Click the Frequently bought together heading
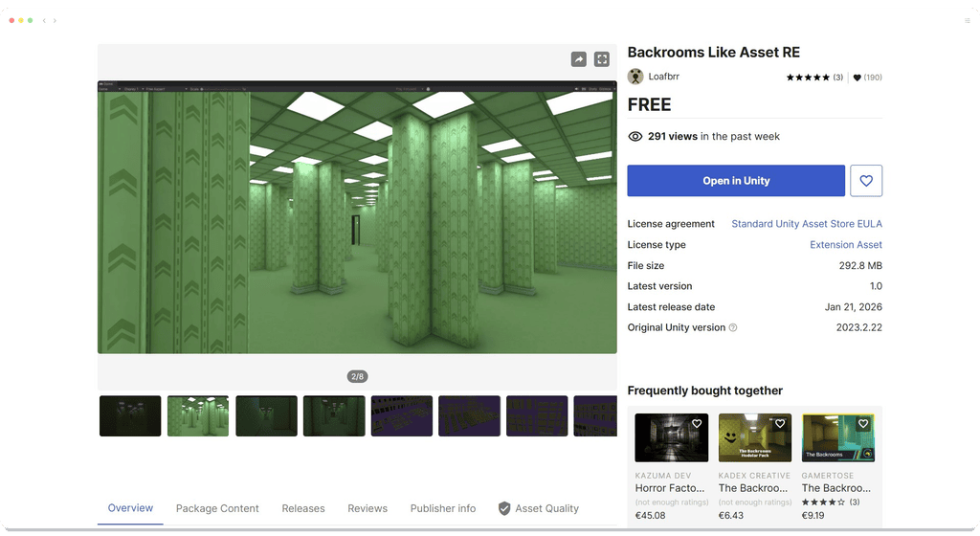 point(705,391)
